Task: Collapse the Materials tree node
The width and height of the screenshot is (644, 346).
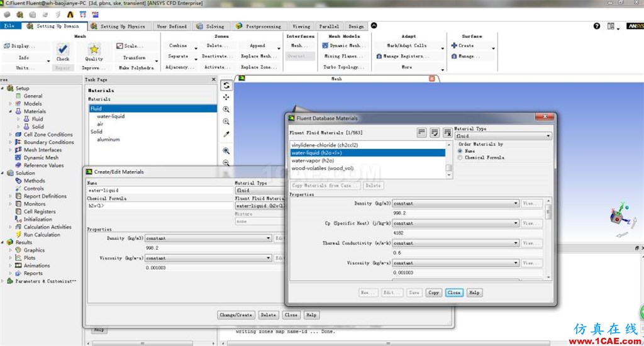Action: tap(10, 111)
